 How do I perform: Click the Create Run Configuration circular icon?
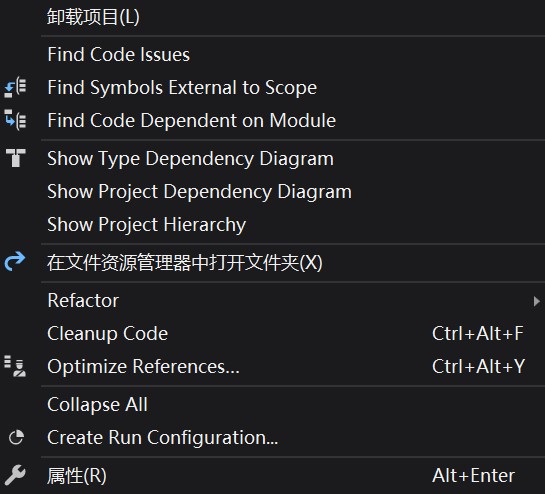[x=16, y=437]
